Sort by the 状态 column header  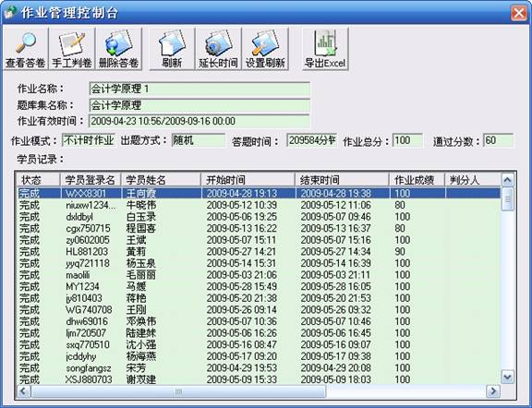click(38, 180)
